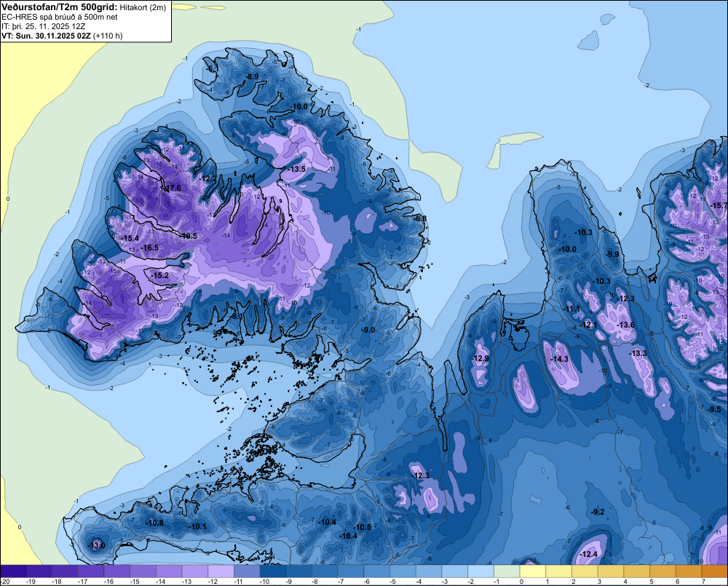Screen dimensions: 728x586
Task: Click the 'EC-HRES spá brúuð á 500m net' line
Action: tap(60, 17)
